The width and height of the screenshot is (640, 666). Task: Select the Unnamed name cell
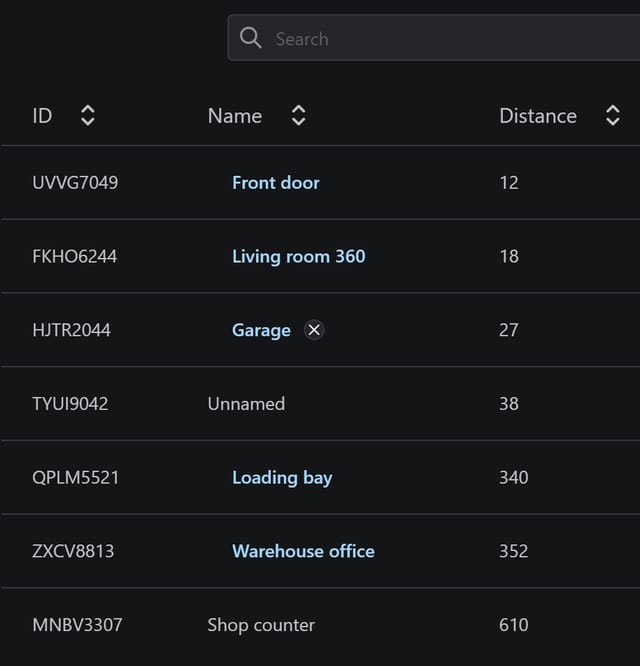point(246,404)
